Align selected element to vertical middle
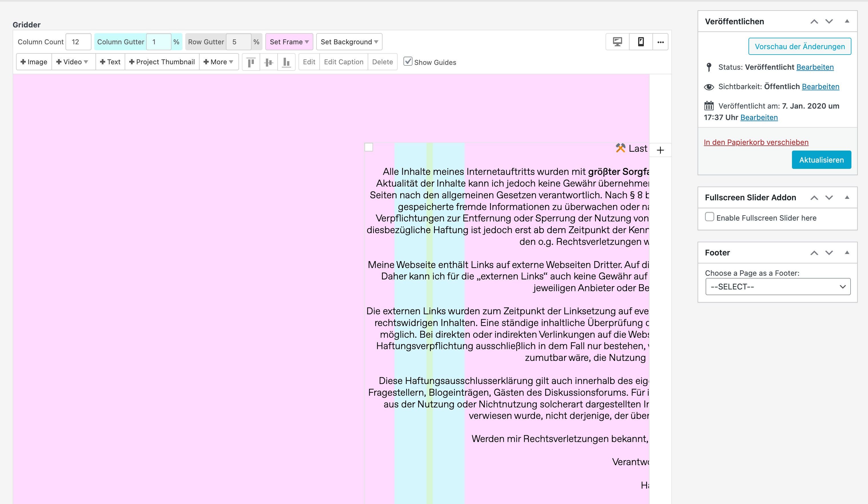The height and width of the screenshot is (504, 868). pos(269,62)
